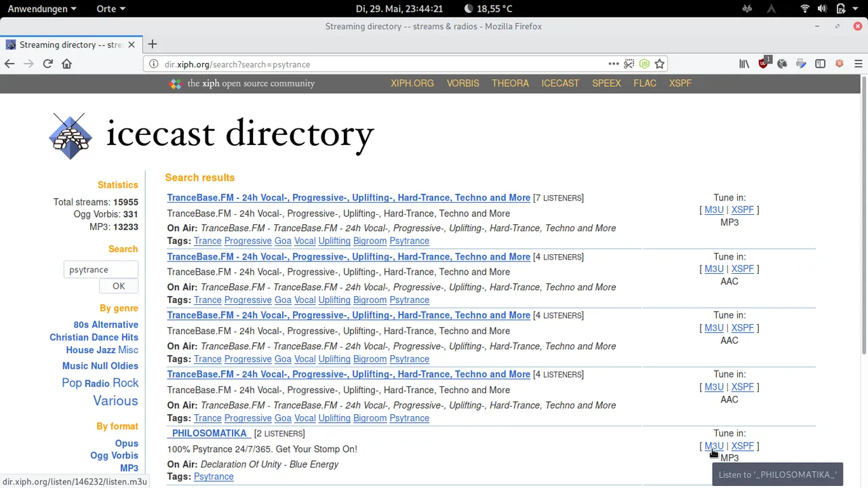This screenshot has height=488, width=868.
Task: Open the FLAC navigation link
Action: coord(645,83)
